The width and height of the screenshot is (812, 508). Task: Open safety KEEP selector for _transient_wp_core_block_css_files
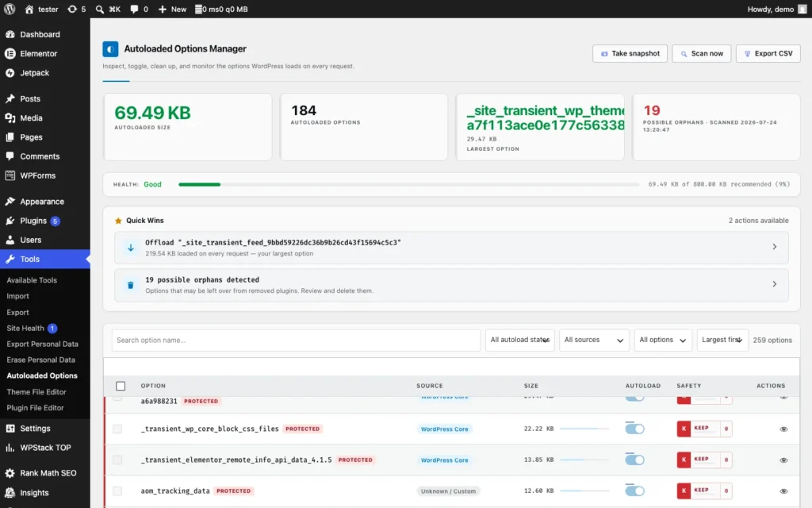(x=704, y=428)
